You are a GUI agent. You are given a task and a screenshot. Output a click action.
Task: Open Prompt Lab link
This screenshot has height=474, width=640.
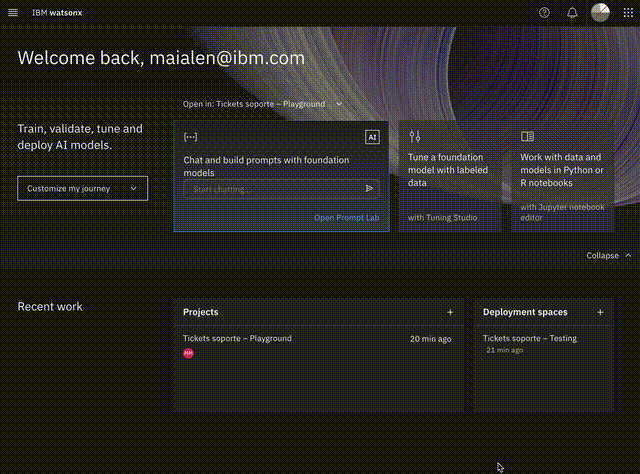(x=347, y=218)
